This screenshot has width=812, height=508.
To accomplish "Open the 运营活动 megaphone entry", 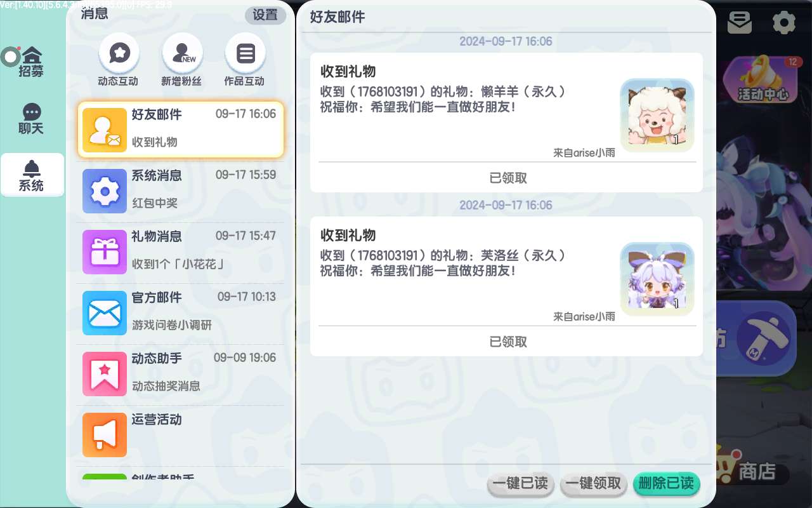I will click(x=181, y=434).
